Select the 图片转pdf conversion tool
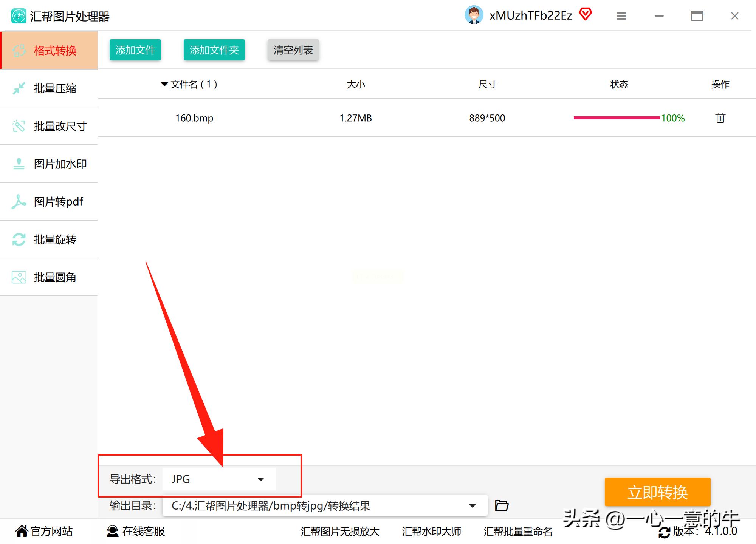 (49, 201)
